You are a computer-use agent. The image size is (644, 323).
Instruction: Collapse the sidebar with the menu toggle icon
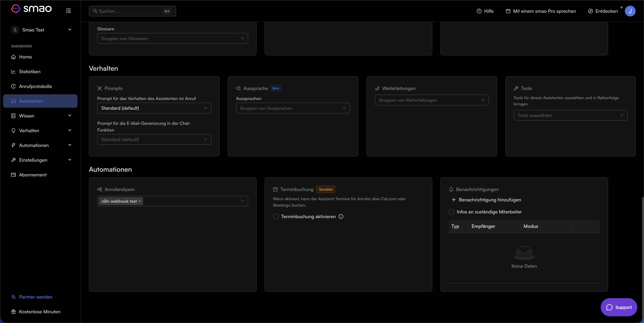click(68, 11)
